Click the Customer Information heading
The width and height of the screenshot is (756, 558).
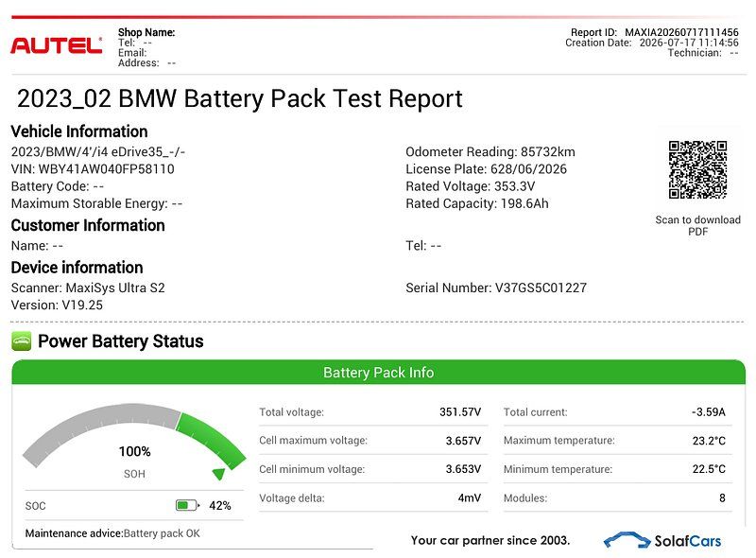(x=88, y=225)
